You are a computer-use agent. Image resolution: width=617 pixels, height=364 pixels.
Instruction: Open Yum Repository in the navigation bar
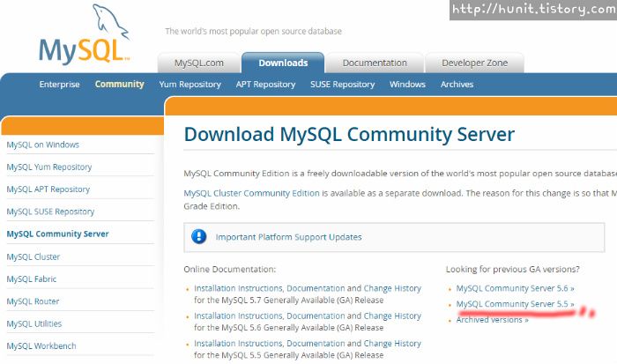click(190, 85)
